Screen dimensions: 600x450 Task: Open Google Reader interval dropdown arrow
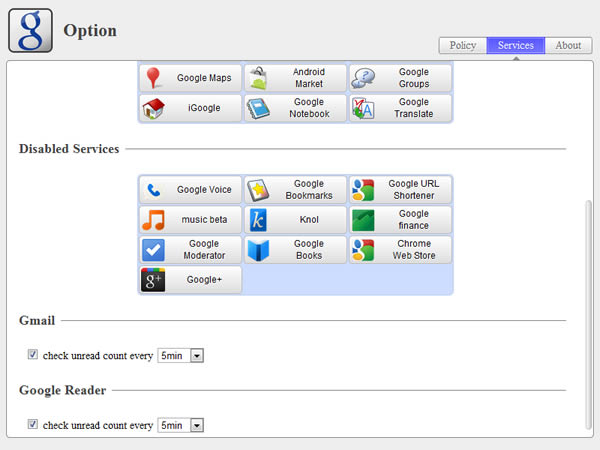197,425
